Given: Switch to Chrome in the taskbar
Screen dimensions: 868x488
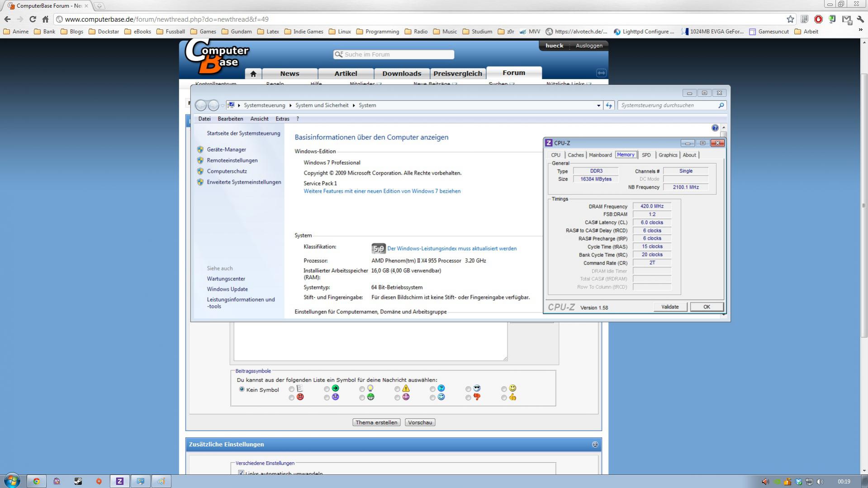Looking at the screenshot, I should (37, 481).
